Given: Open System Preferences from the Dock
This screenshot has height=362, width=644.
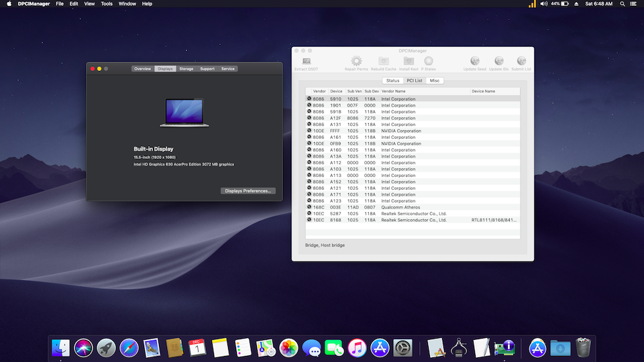Looking at the screenshot, I should coord(402,347).
